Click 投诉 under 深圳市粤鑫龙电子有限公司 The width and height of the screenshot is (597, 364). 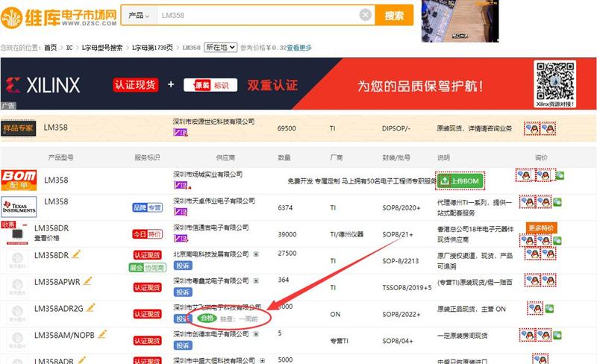click(x=183, y=292)
